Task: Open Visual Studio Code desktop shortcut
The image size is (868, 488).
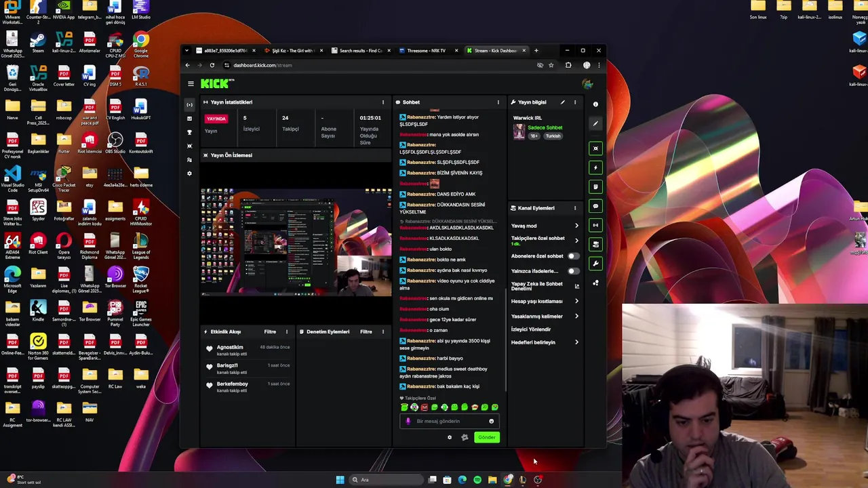Action: click(12, 178)
